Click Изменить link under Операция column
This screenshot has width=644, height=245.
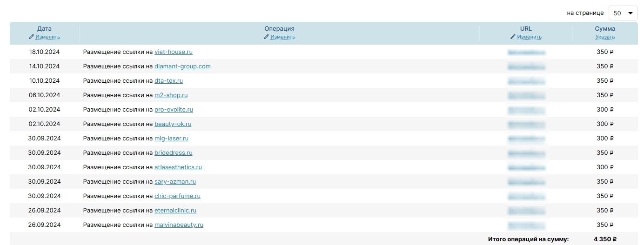coord(283,37)
